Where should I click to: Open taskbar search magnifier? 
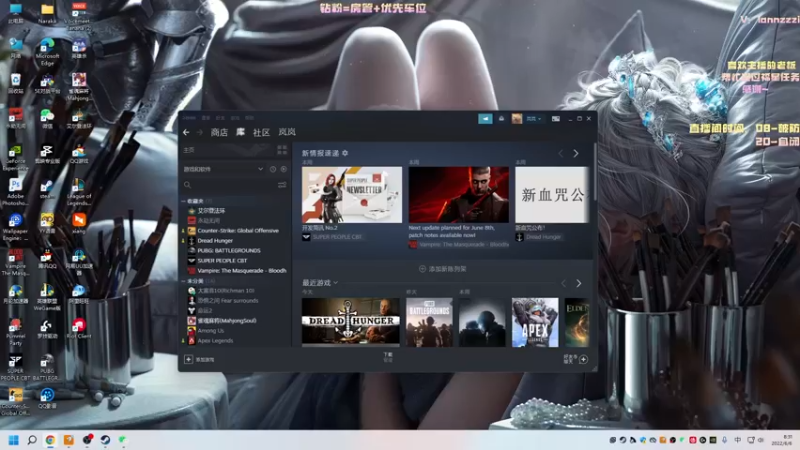point(32,440)
